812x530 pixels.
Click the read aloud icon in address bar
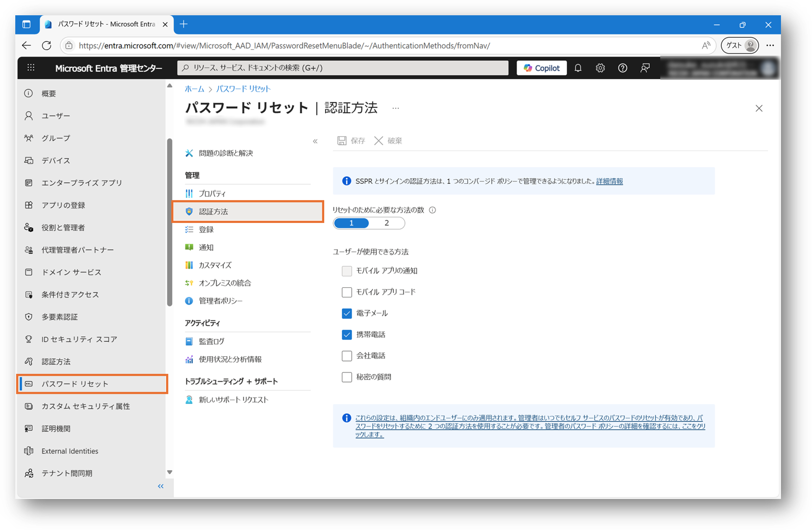click(x=706, y=45)
